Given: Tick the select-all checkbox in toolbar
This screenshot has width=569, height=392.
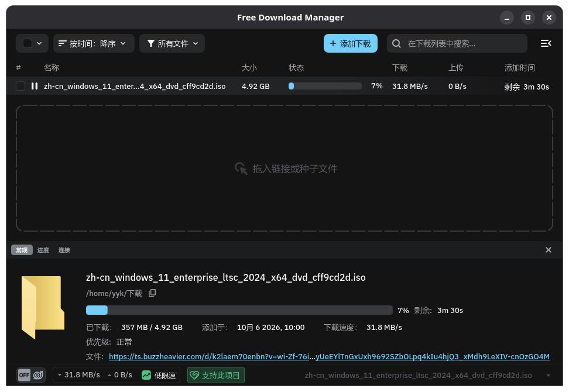Looking at the screenshot, I should pyautogui.click(x=28, y=43).
